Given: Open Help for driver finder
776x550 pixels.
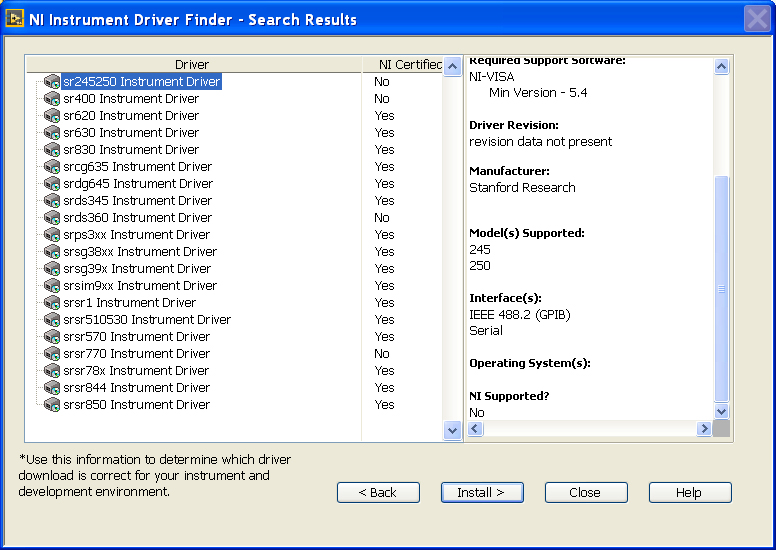Looking at the screenshot, I should point(690,492).
